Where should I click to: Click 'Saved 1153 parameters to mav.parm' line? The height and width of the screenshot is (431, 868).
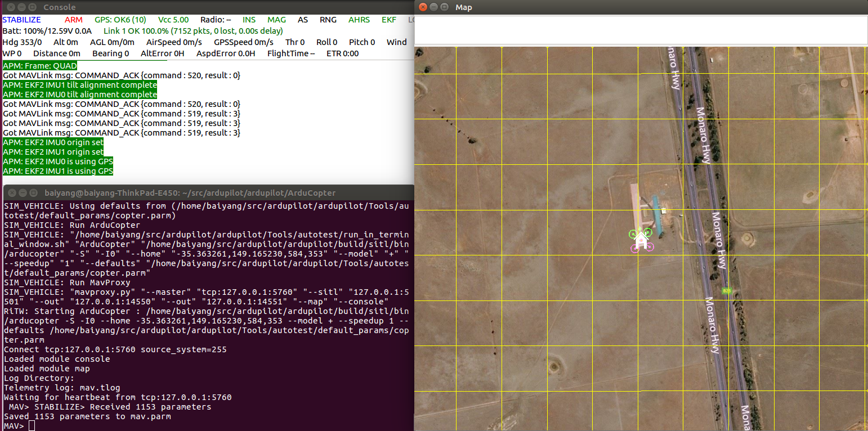point(87,416)
